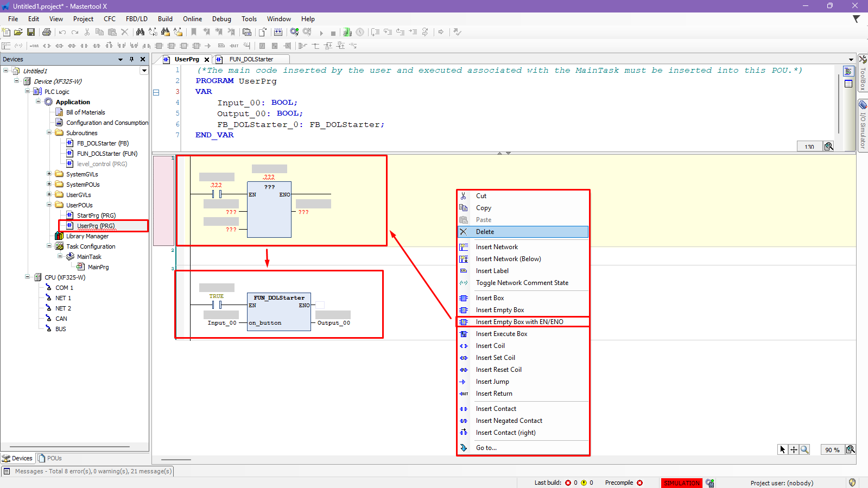Toggle the Devices panel auto-hide pin
868x488 pixels.
point(131,59)
